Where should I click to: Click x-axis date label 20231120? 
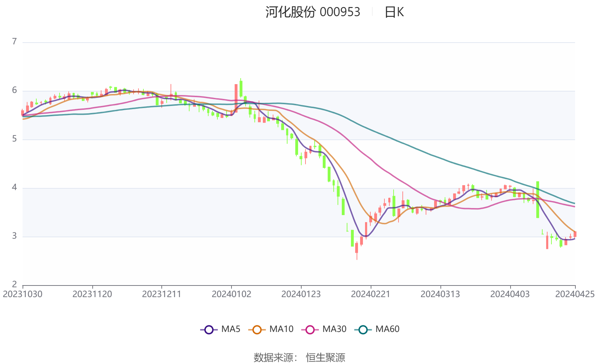92,294
